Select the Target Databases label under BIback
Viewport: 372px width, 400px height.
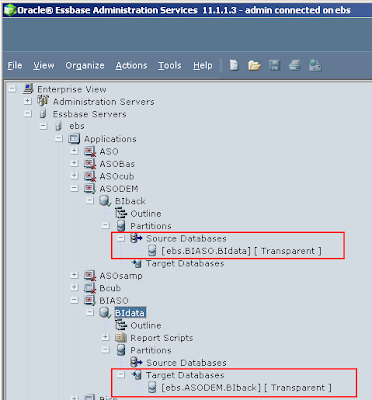coord(185,263)
